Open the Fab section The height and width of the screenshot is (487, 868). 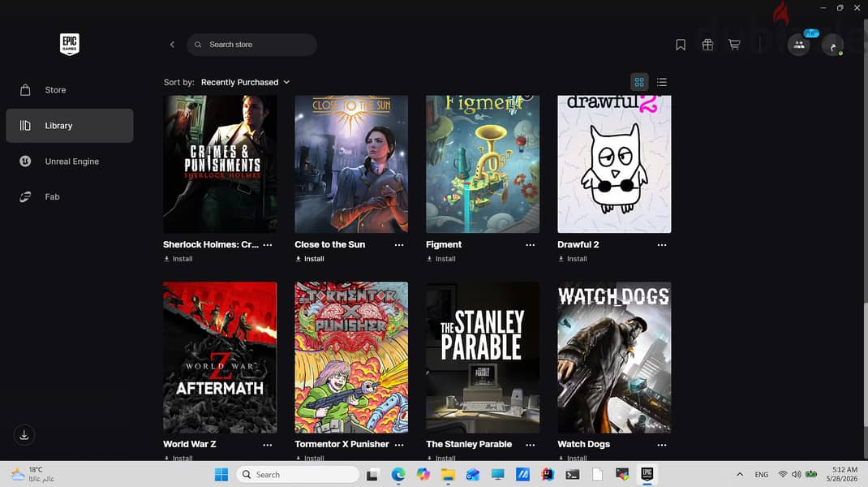(x=70, y=196)
